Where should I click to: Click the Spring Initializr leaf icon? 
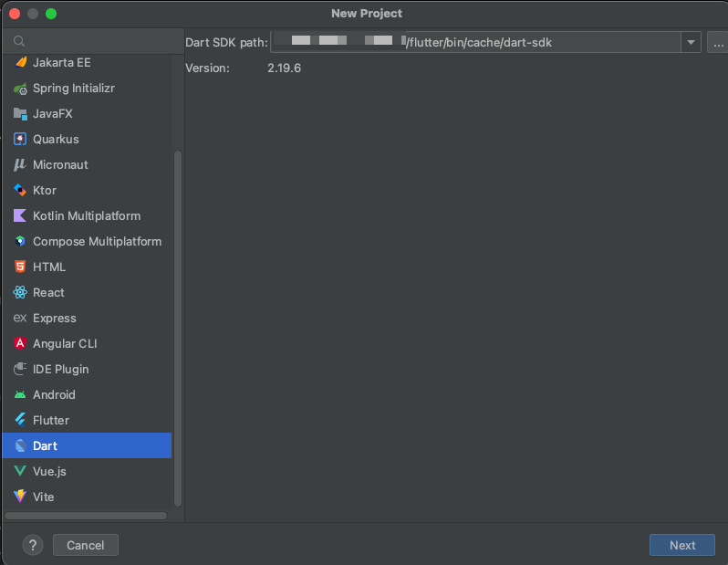click(x=20, y=88)
